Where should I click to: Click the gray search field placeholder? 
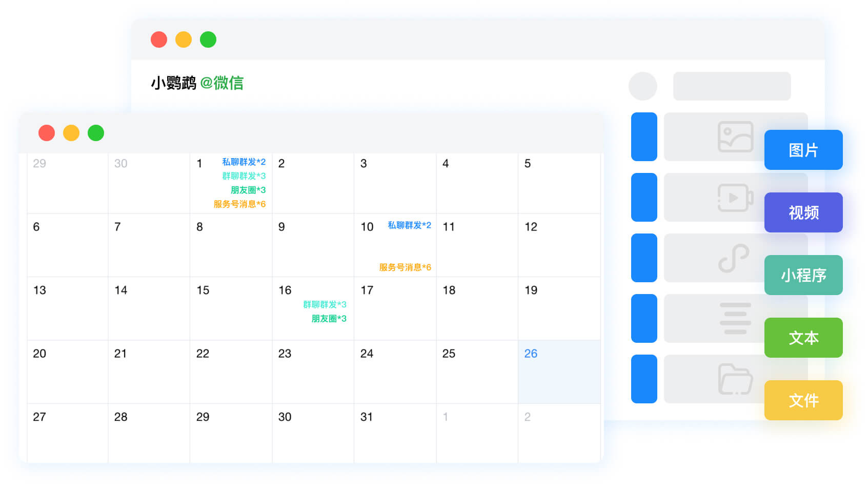[x=732, y=86]
